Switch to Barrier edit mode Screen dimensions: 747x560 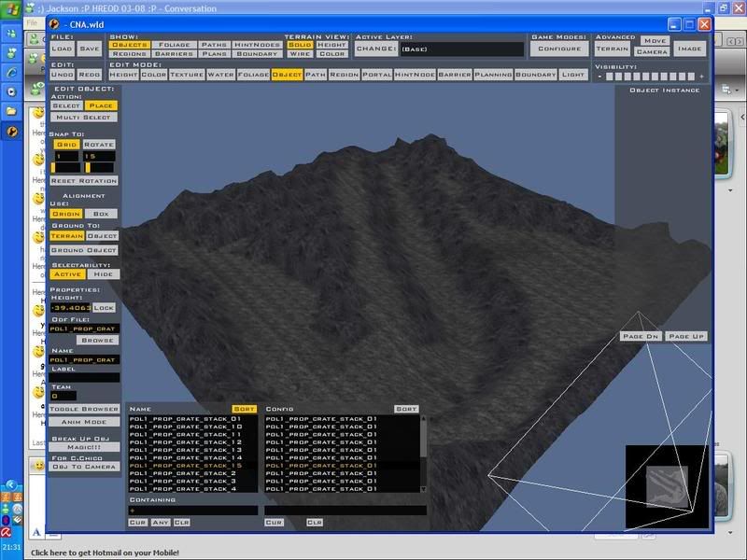tap(455, 75)
